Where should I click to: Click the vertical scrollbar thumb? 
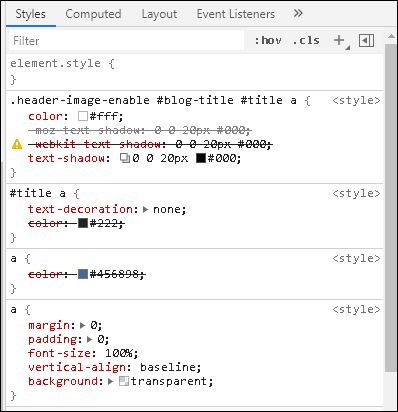(390, 208)
